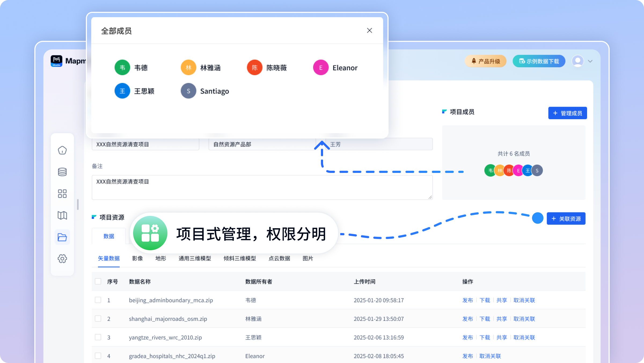
Task: Click the user profile avatar icon
Action: click(x=578, y=61)
